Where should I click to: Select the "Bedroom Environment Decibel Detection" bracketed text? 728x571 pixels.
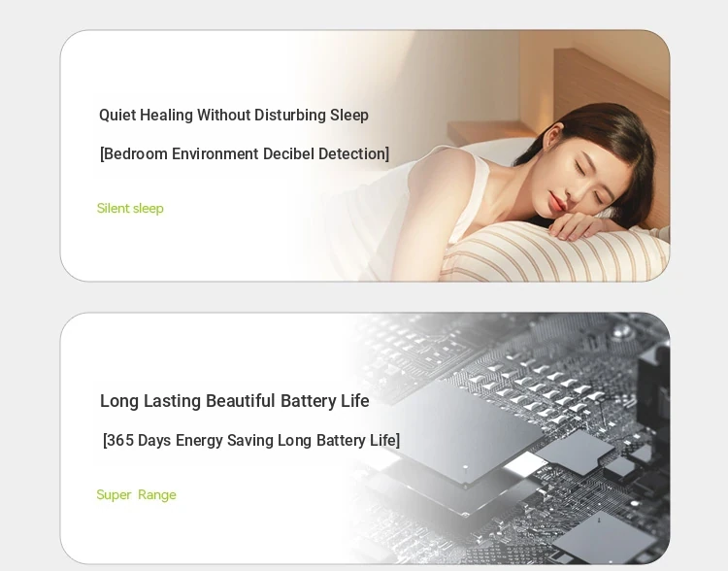click(x=245, y=153)
